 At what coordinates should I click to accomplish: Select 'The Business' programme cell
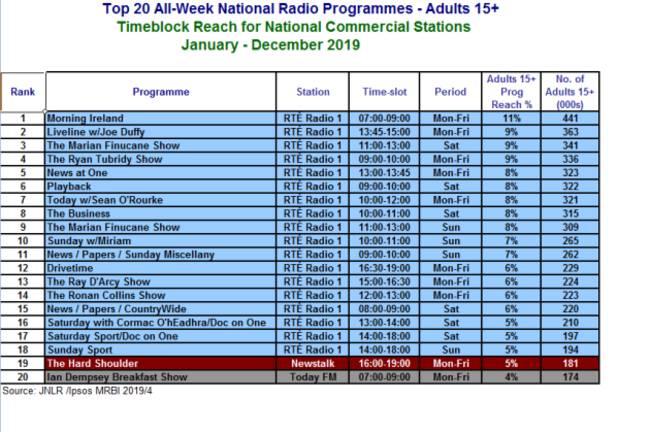tap(161, 214)
